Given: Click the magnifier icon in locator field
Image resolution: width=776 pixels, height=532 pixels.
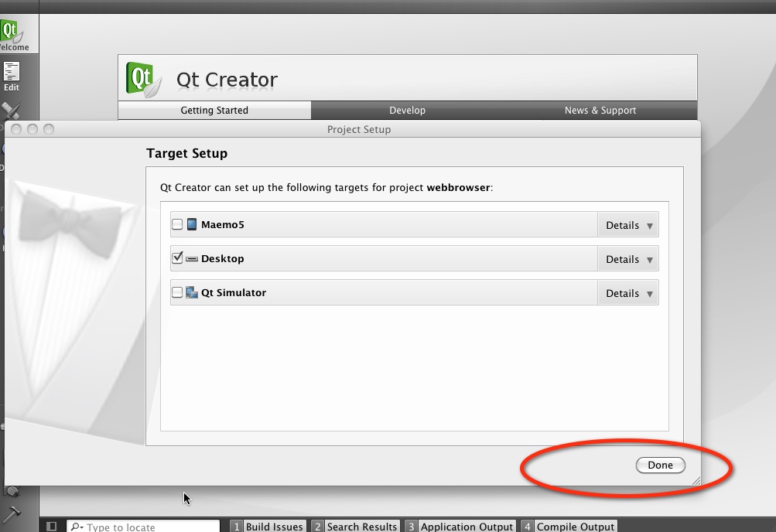Looking at the screenshot, I should [77, 527].
